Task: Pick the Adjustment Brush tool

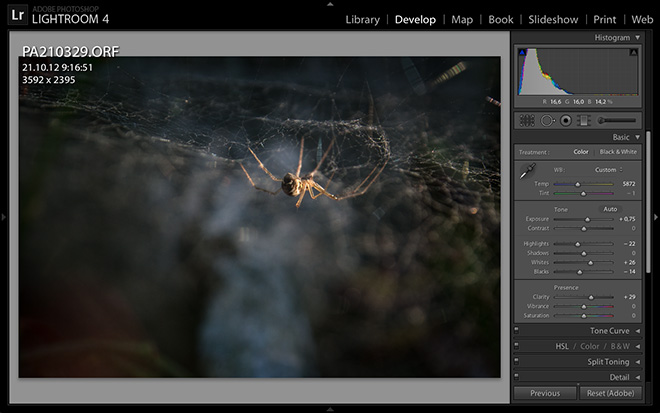Action: [x=613, y=120]
